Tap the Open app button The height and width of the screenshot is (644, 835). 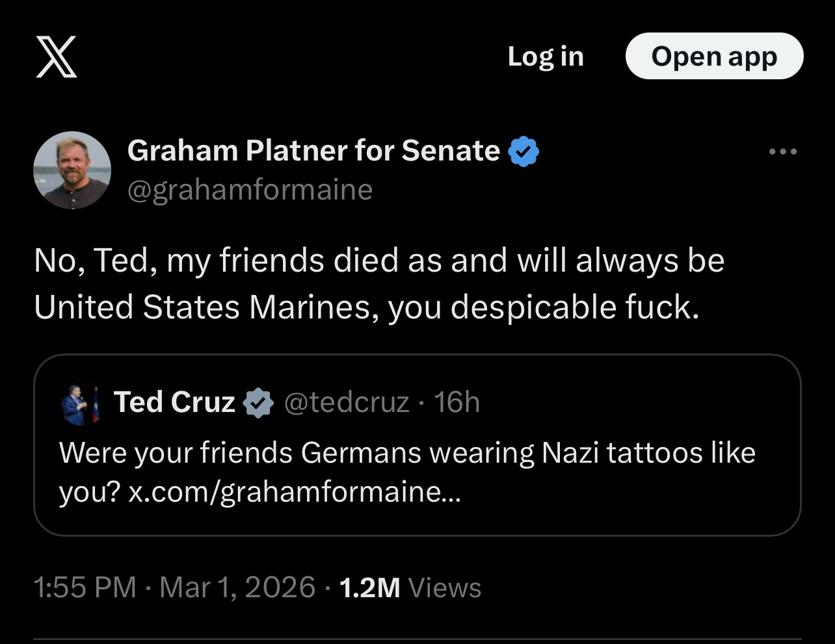714,57
